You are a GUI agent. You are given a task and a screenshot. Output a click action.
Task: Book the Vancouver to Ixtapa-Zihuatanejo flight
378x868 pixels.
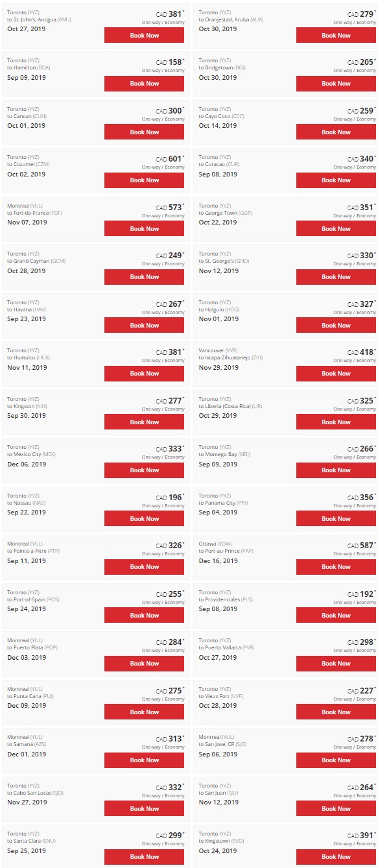pos(336,374)
